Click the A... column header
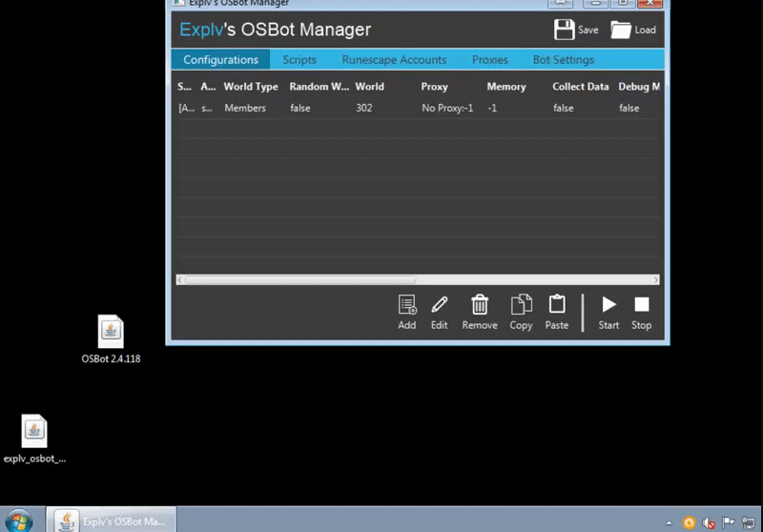The image size is (763, 532). [x=208, y=87]
